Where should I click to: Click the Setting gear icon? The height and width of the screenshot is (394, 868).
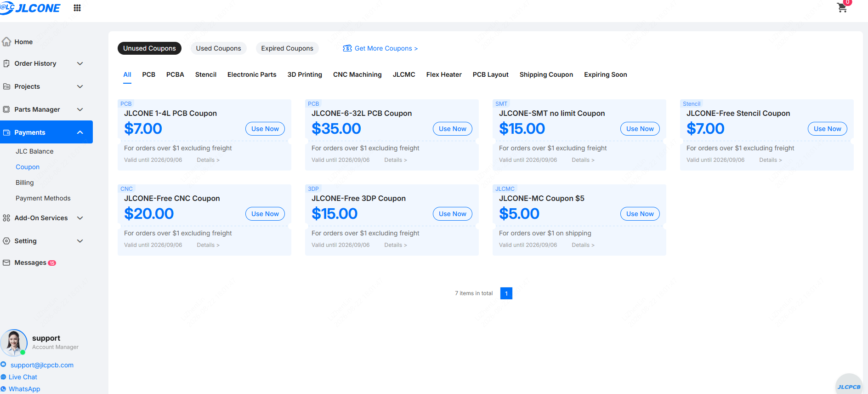[x=6, y=241]
